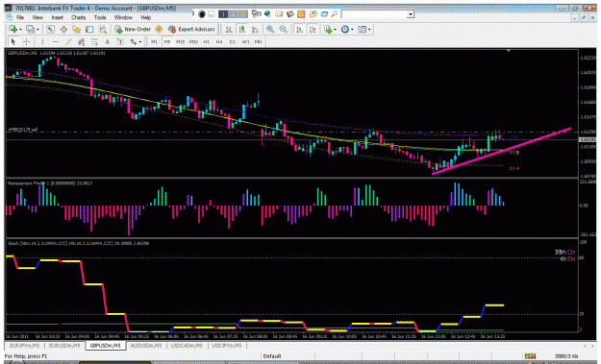Viewport: 601px width, 364px height.
Task: Toggle the Data Window crosshair-target icon
Action: click(x=63, y=29)
